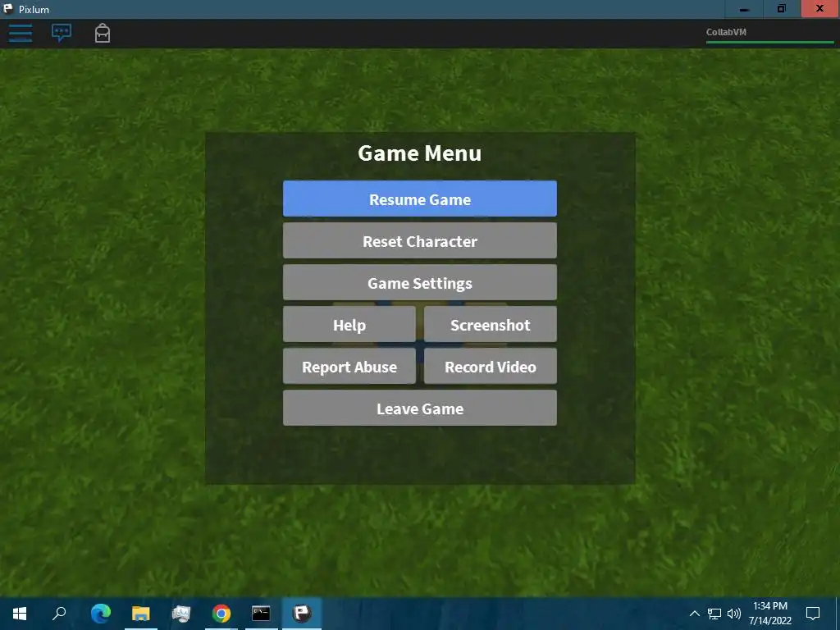Select Reset Character
840x630 pixels.
point(419,240)
